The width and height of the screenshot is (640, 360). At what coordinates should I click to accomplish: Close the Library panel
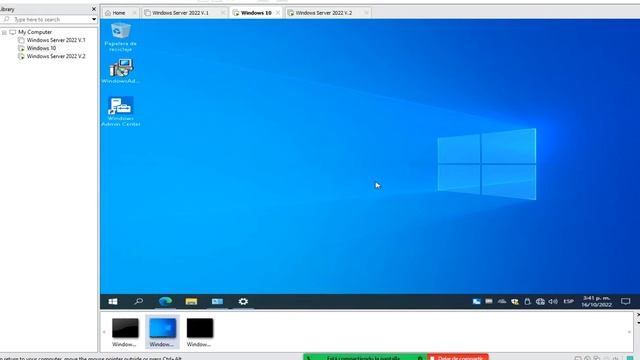point(94,9)
